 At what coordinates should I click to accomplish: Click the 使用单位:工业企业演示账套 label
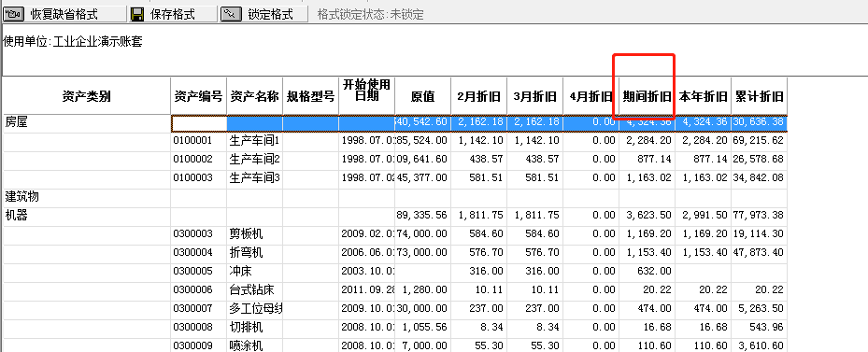(73, 42)
